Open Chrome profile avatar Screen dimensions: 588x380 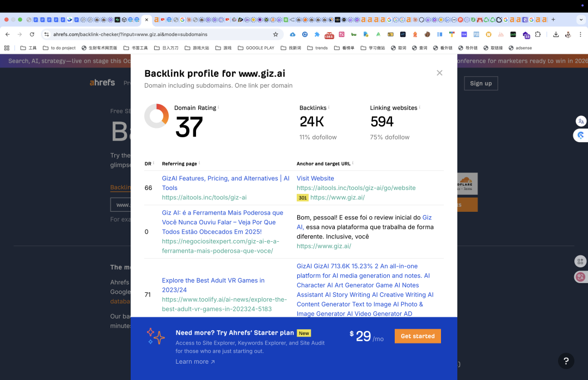[568, 34]
